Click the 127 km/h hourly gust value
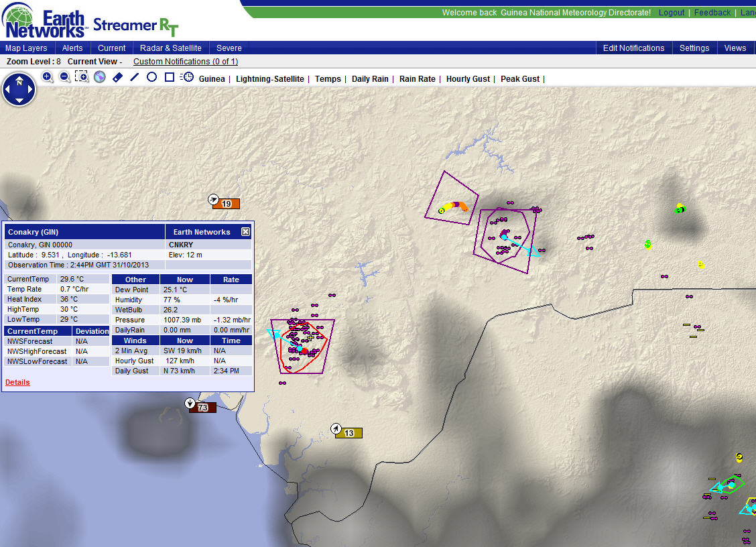756x547 pixels. [180, 361]
